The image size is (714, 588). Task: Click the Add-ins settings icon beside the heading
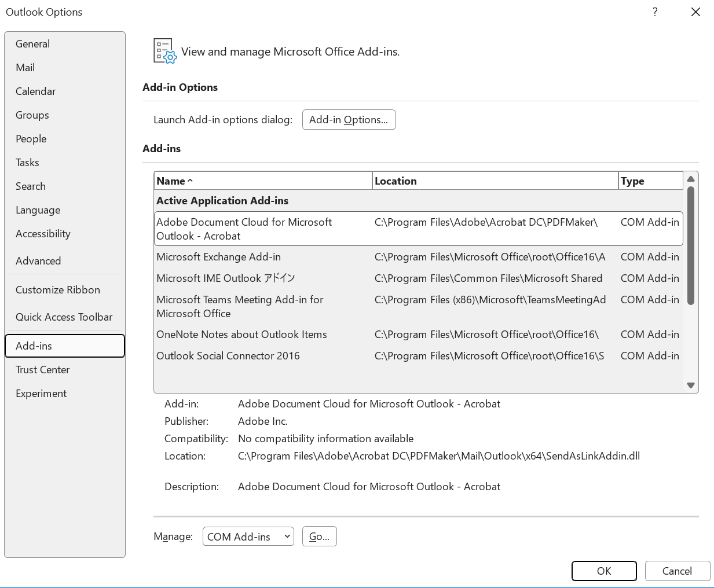(x=165, y=51)
